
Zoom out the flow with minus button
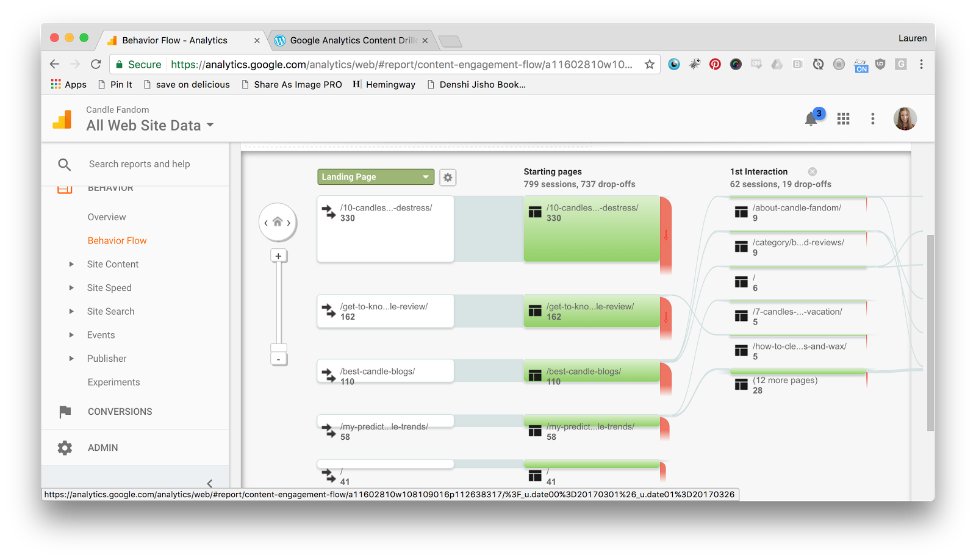(278, 359)
